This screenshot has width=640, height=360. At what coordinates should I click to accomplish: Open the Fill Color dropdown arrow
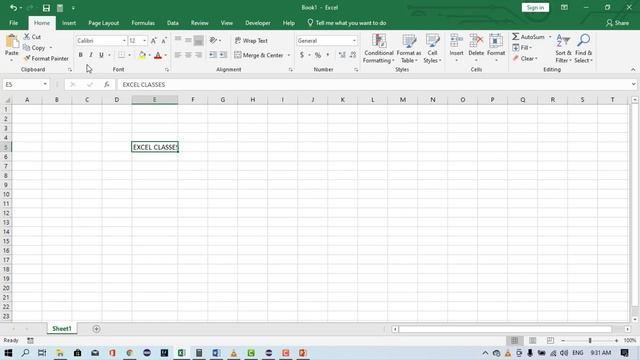point(149,55)
